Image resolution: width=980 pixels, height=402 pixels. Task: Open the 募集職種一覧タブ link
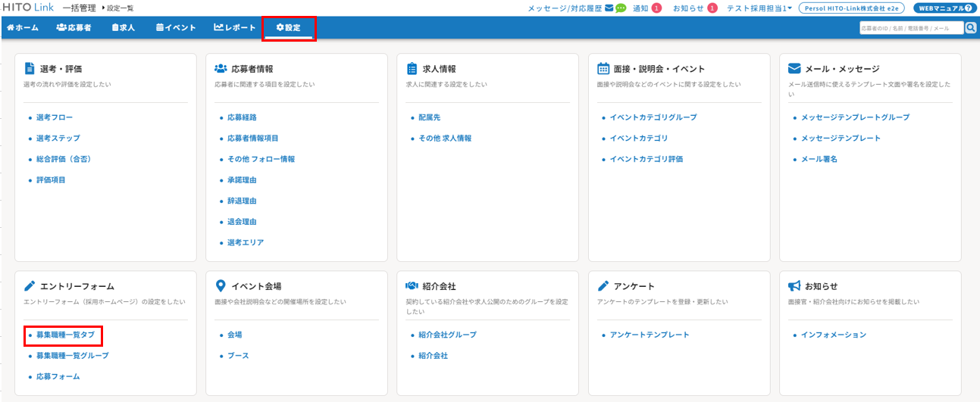(x=65, y=335)
